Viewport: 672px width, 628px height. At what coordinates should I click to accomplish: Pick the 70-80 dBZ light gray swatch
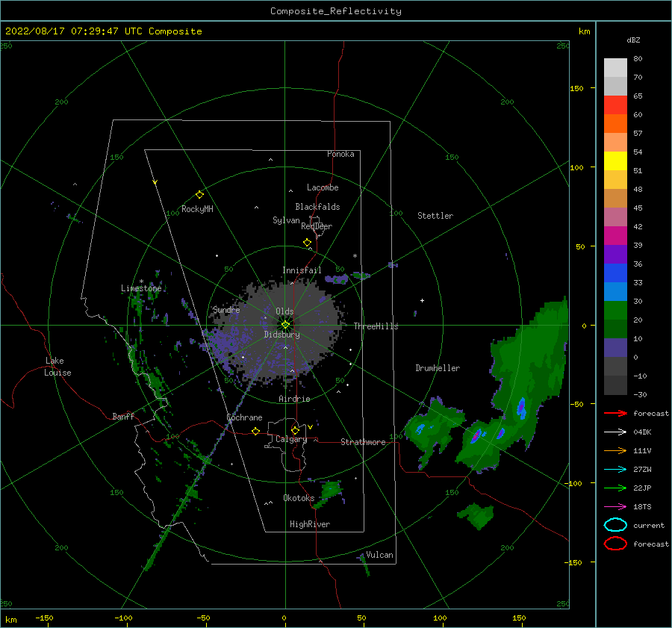[615, 68]
